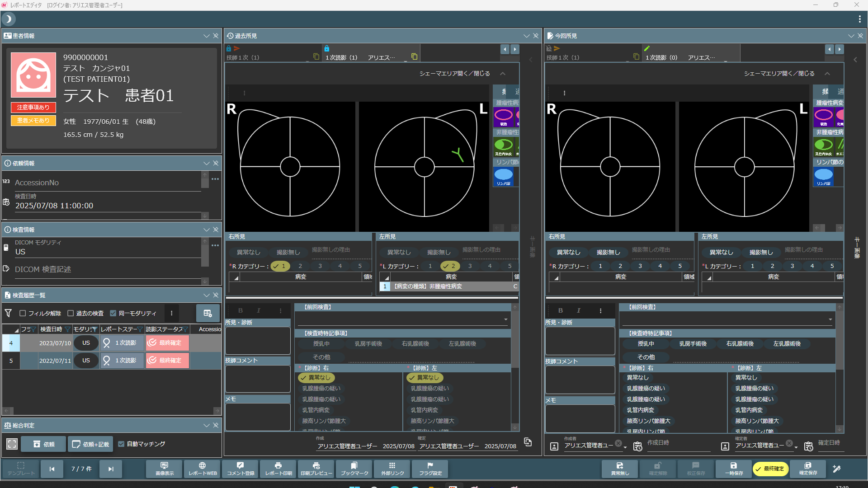Image resolution: width=868 pixels, height=488 pixels.
Task: Click 確定保存 confirm-save button
Action: pos(808,469)
